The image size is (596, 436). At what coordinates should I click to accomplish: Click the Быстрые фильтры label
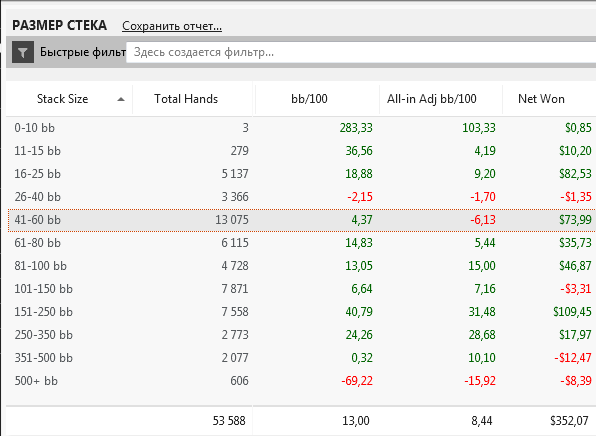click(x=83, y=52)
